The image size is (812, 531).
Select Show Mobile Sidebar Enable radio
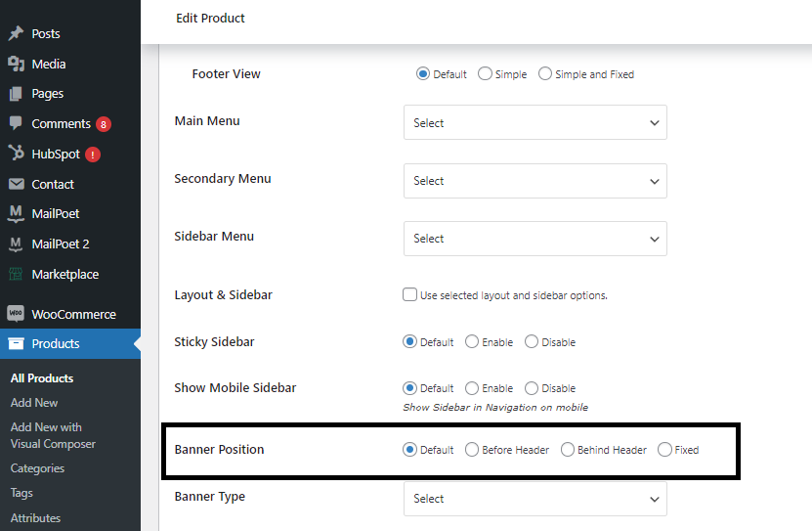point(472,387)
